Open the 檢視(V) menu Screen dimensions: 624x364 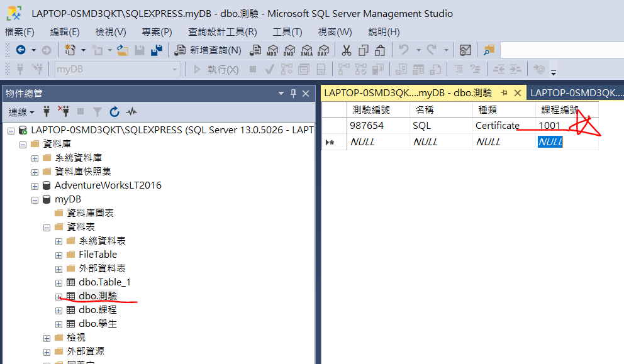coord(111,32)
